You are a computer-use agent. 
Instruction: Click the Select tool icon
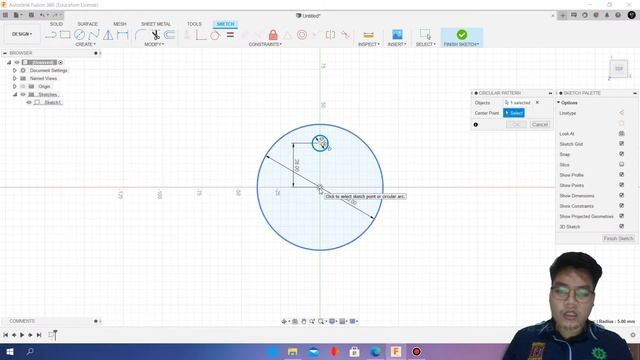pyautogui.click(x=425, y=35)
